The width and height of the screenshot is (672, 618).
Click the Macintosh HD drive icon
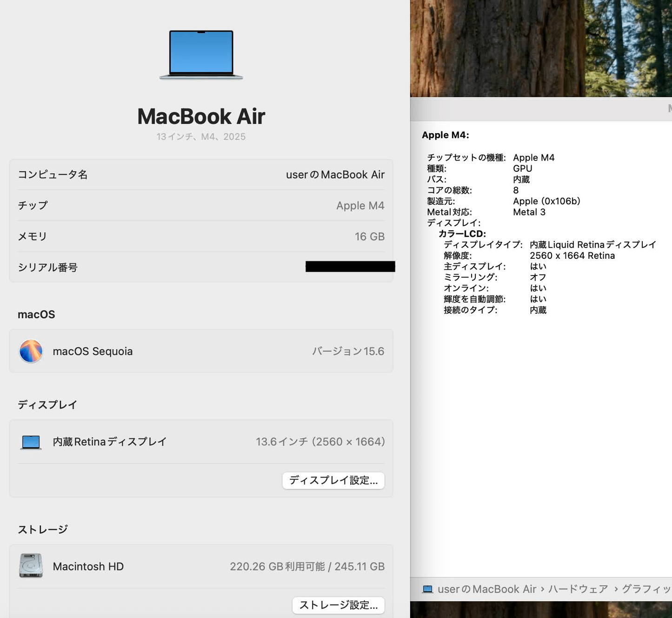click(30, 566)
